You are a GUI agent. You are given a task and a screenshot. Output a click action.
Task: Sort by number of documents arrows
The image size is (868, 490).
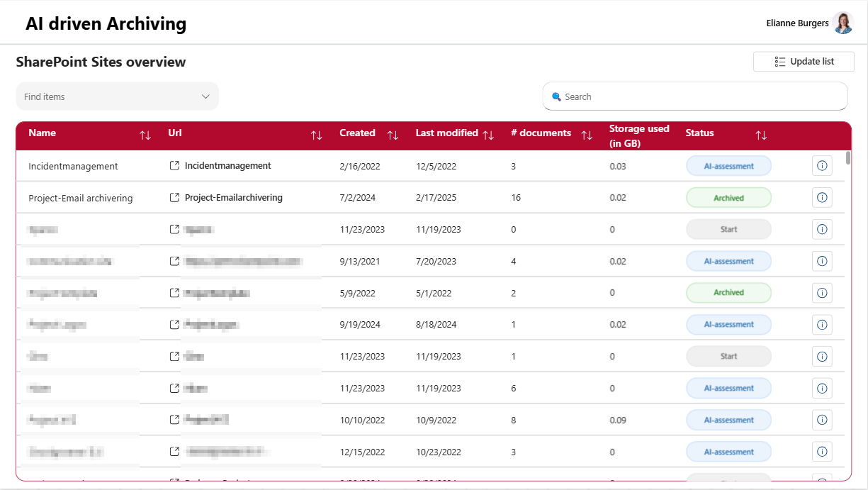click(587, 135)
